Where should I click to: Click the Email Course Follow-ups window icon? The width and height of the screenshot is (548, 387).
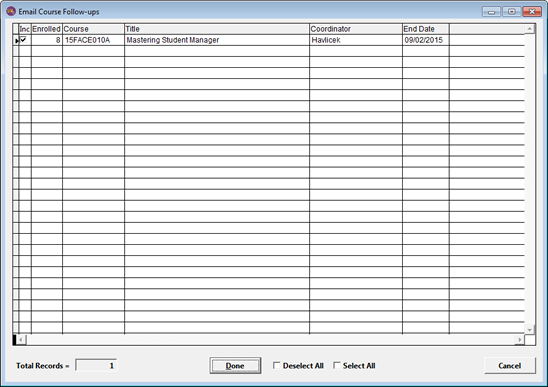pyautogui.click(x=11, y=11)
